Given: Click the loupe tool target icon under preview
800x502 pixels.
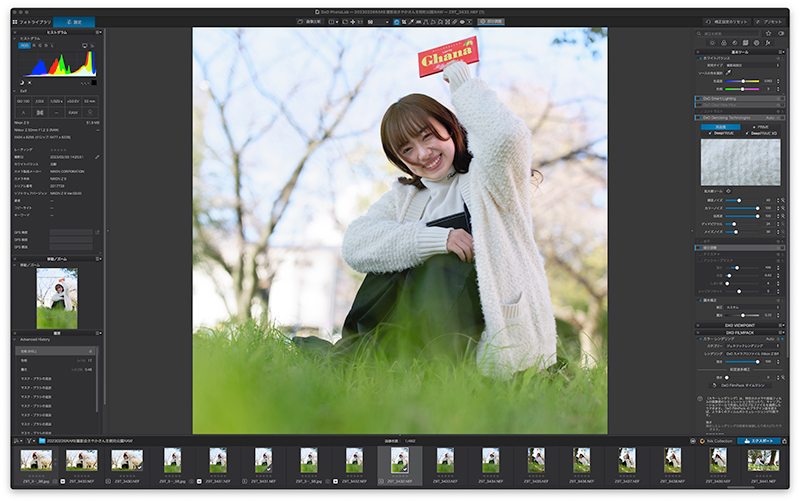Looking at the screenshot, I should (729, 191).
